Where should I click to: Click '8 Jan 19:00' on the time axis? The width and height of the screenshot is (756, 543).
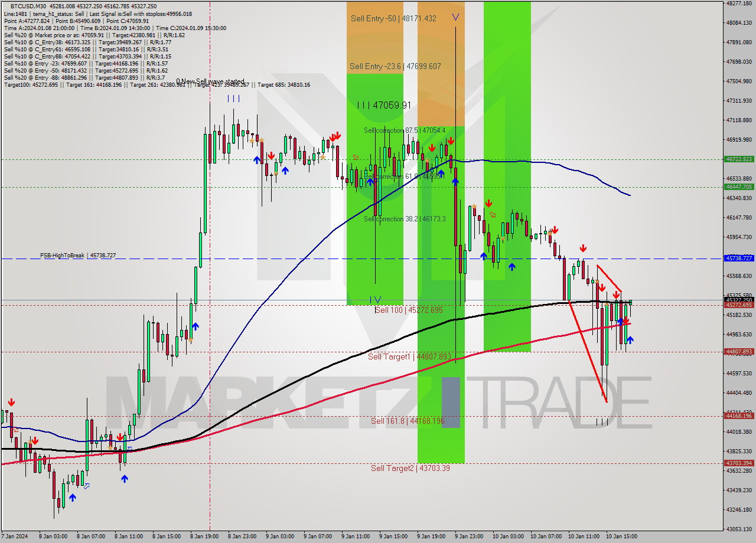pyautogui.click(x=205, y=537)
